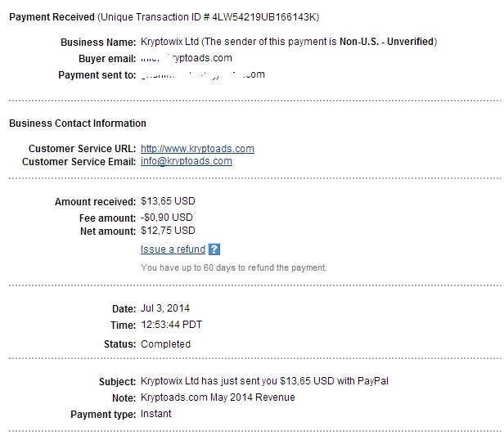Image resolution: width=504 pixels, height=440 pixels.
Task: Click the Instant payment type value
Action: point(156,414)
